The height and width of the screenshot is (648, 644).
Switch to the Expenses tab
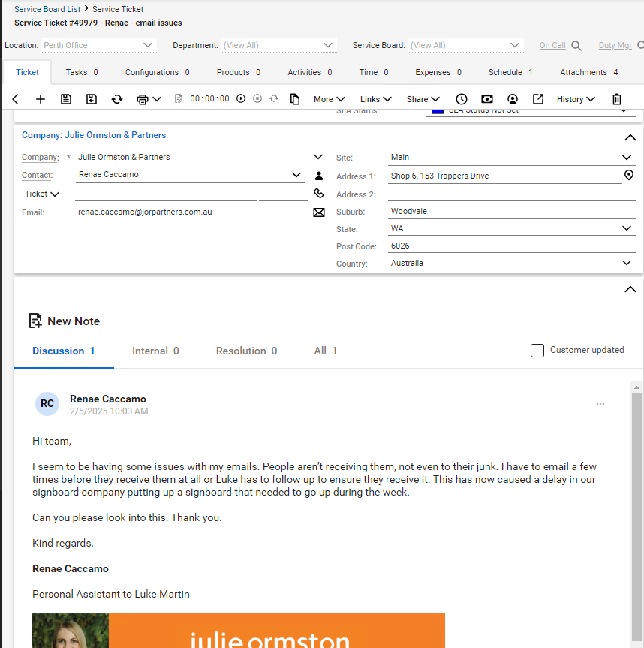coord(438,72)
